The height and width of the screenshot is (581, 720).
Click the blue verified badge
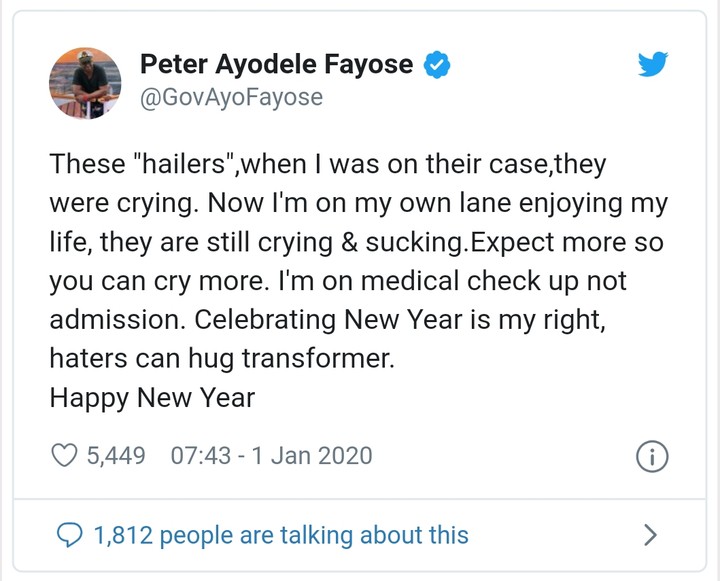click(436, 66)
